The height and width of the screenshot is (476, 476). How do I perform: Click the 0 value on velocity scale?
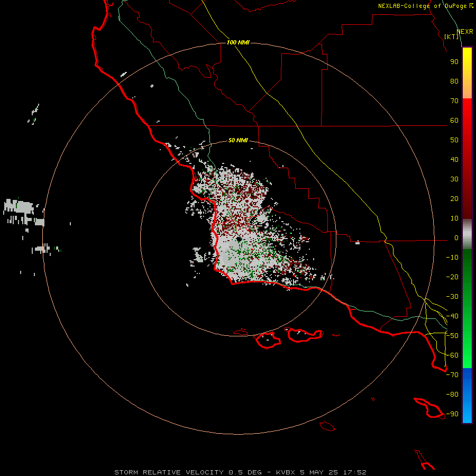(456, 238)
